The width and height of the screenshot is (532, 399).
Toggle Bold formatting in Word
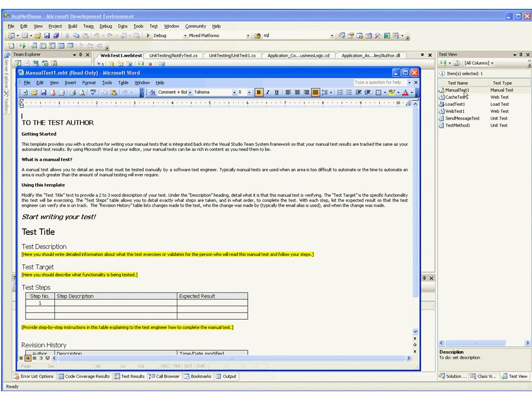[259, 93]
